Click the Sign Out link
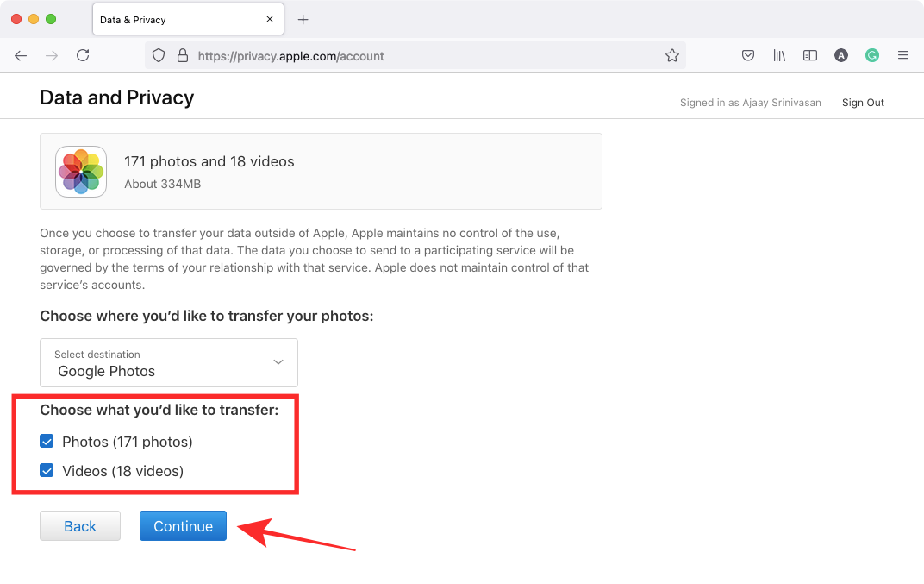This screenshot has width=924, height=584. click(863, 103)
